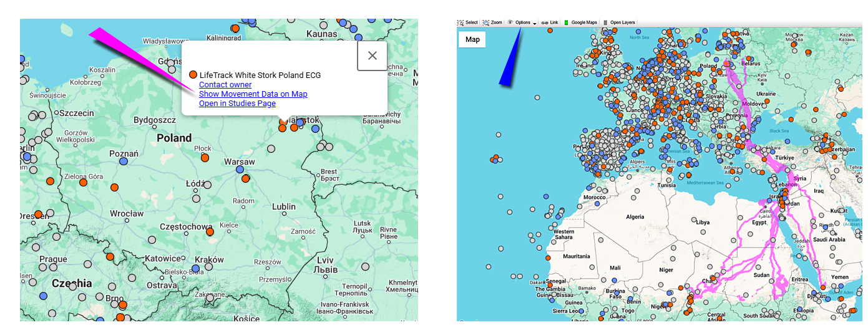
Task: Click the blue marker near Kraków
Action: click(195, 268)
